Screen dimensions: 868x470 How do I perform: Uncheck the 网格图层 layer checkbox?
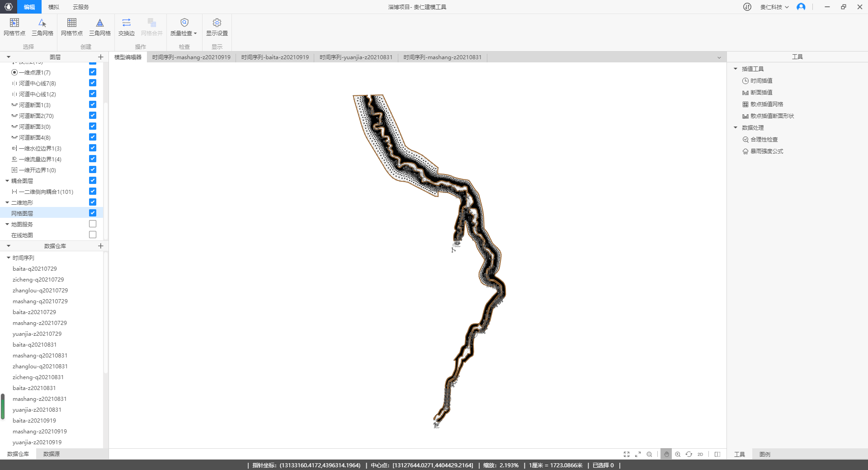coord(93,213)
